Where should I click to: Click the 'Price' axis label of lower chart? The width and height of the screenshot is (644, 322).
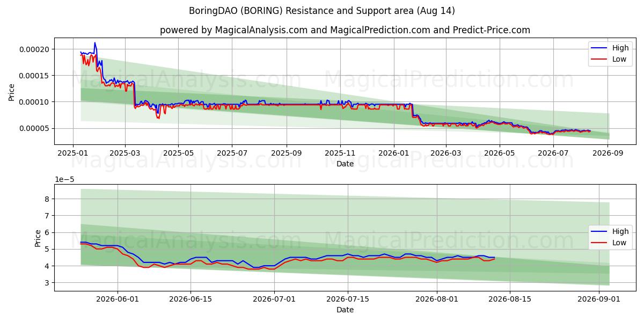[x=38, y=238]
